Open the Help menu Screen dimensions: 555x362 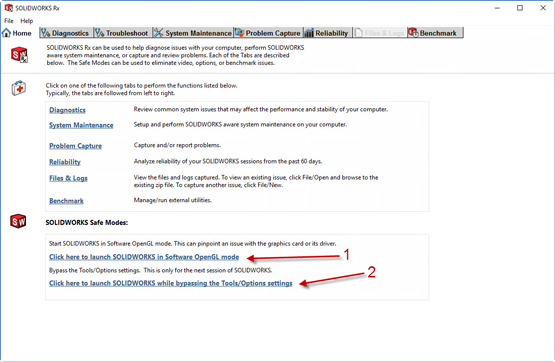click(x=27, y=21)
